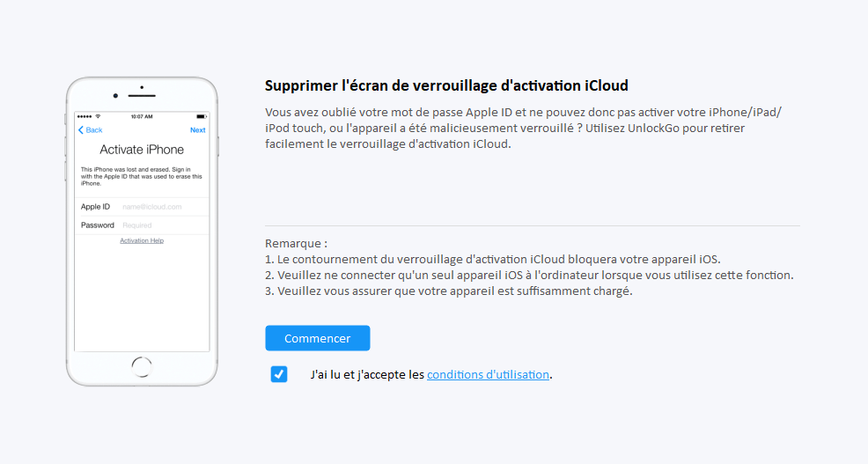The width and height of the screenshot is (868, 464).
Task: Click the signal dots in the phone status bar
Action: pos(85,116)
